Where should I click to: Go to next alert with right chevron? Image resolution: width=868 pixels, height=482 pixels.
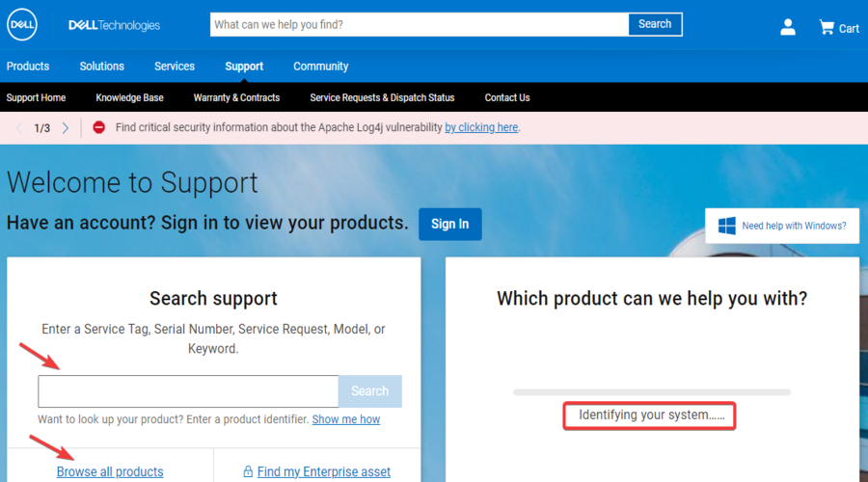(x=66, y=128)
